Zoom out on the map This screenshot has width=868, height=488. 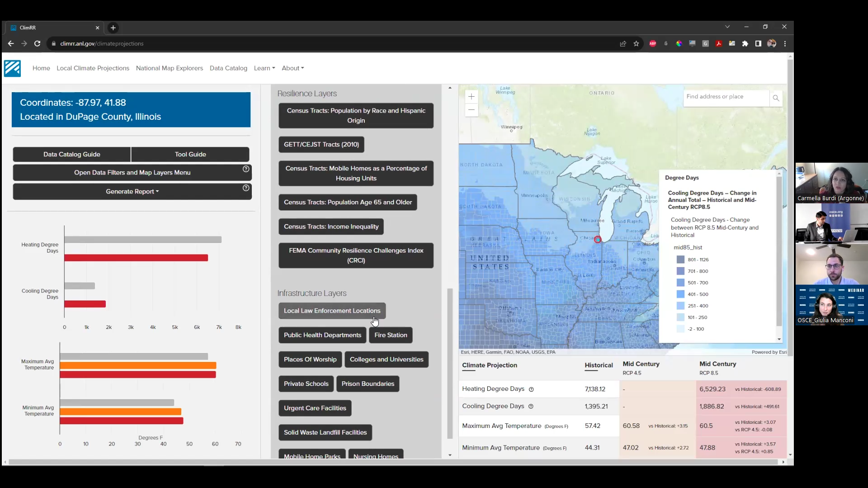pyautogui.click(x=471, y=110)
